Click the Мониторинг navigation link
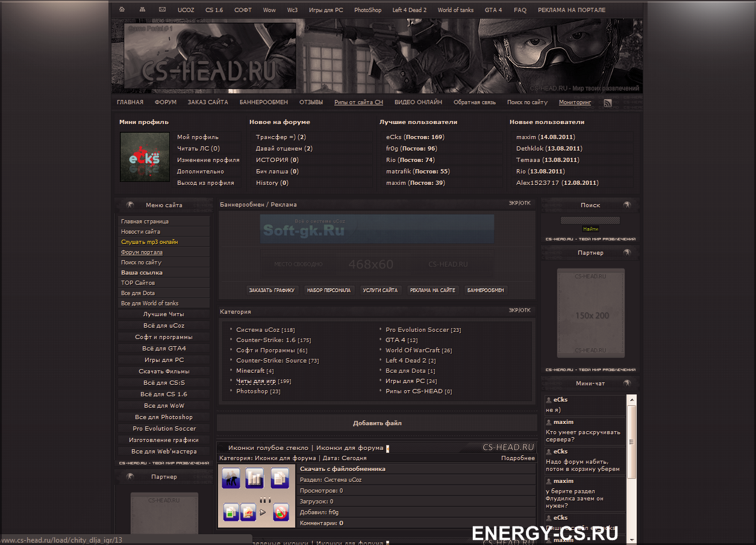Screen dimensions: 756x545 click(x=575, y=102)
